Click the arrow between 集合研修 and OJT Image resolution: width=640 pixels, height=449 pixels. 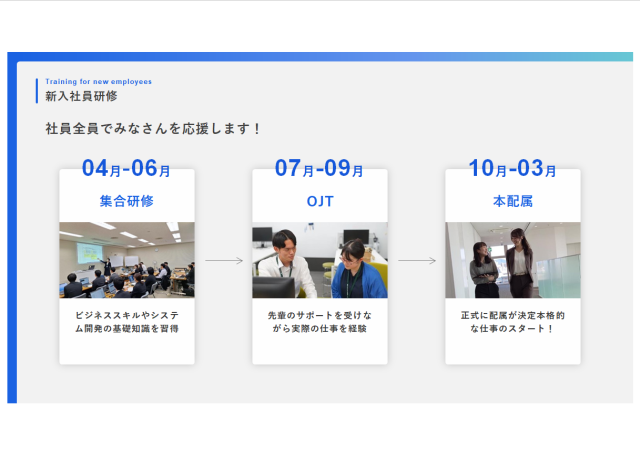pyautogui.click(x=224, y=261)
